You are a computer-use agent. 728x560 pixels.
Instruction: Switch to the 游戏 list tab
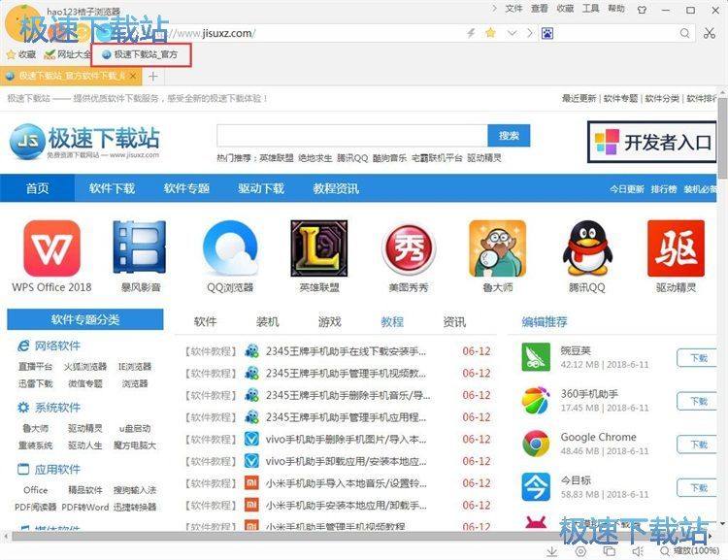click(x=330, y=321)
